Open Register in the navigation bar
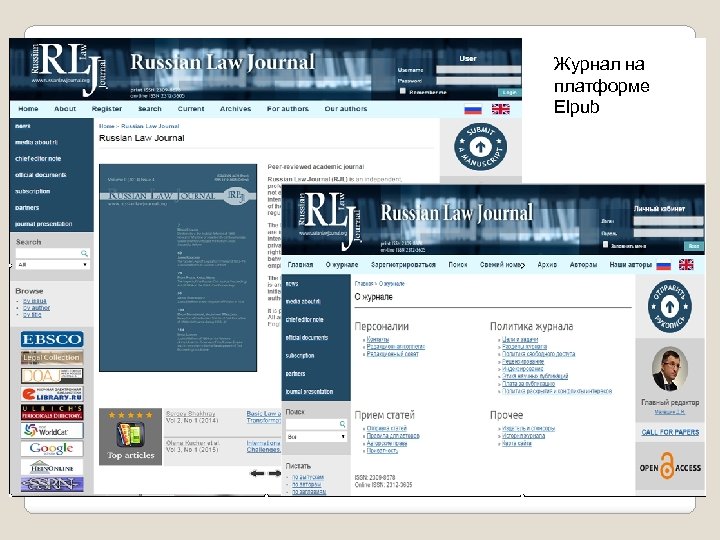 point(107,109)
